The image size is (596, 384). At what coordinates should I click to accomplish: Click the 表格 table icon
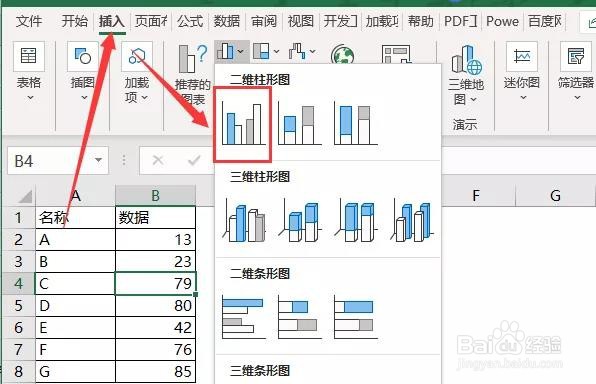click(x=29, y=56)
